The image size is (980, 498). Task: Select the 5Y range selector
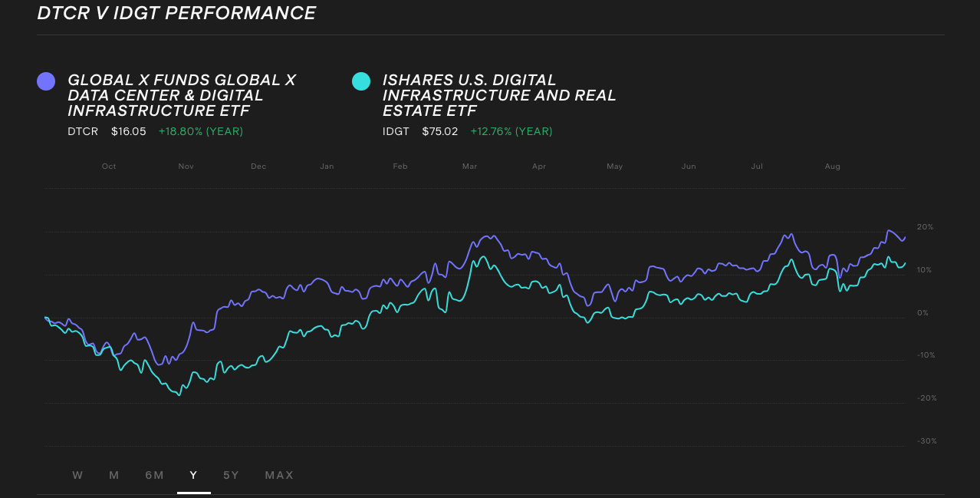tap(231, 475)
